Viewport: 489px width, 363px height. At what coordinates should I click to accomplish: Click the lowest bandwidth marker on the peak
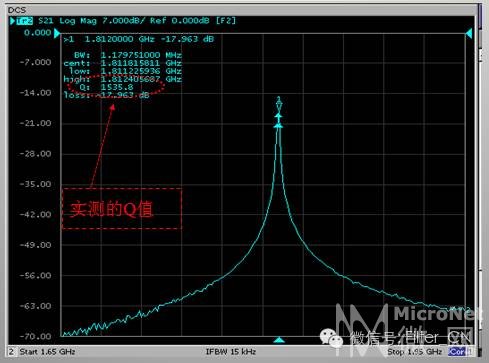(279, 126)
